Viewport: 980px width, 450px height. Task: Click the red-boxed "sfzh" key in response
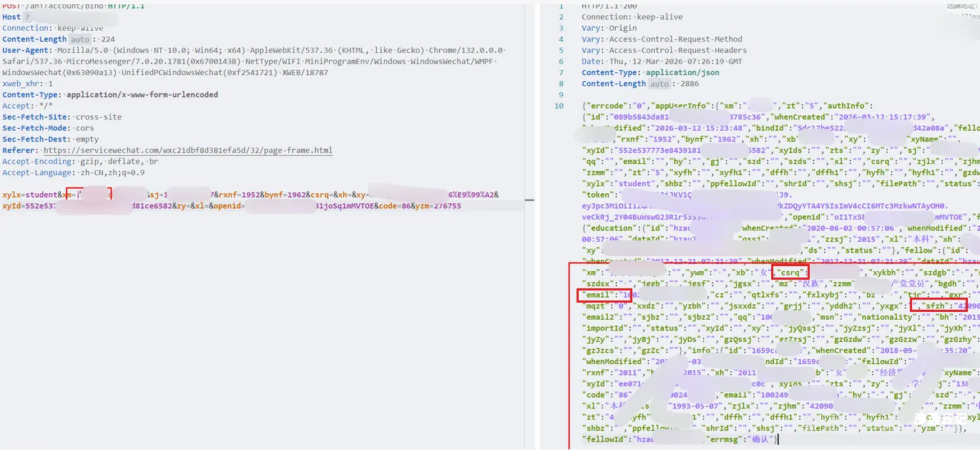939,305
